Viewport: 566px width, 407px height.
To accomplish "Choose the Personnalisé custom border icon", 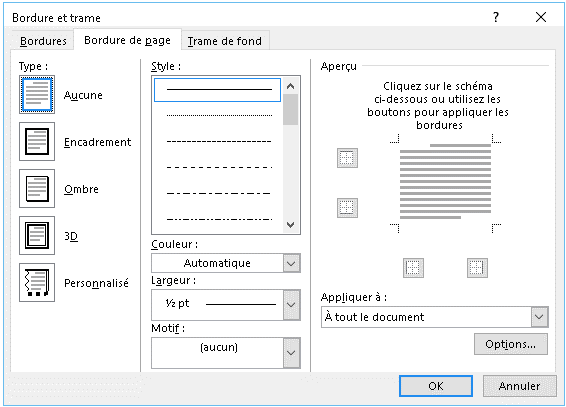I will pyautogui.click(x=37, y=282).
